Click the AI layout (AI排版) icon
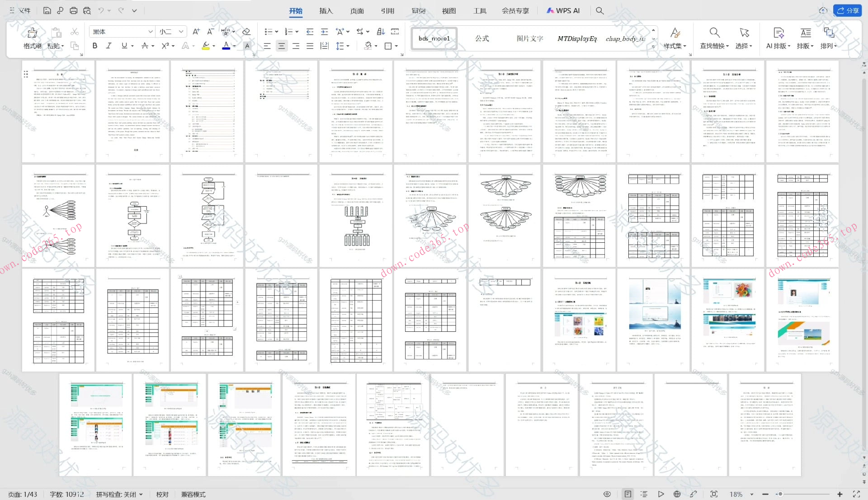This screenshot has height=500, width=868. (x=778, y=33)
